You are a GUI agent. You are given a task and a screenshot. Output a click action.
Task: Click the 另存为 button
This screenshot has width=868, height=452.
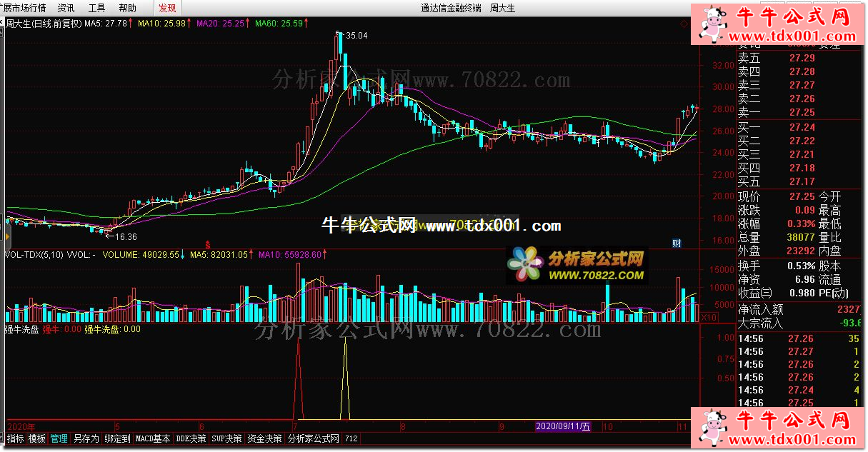(86, 438)
